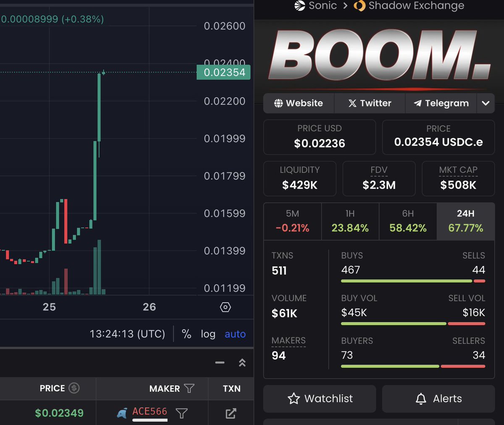This screenshot has width=504, height=425.
Task: Click the star icon in Watchlist
Action: coord(294,399)
